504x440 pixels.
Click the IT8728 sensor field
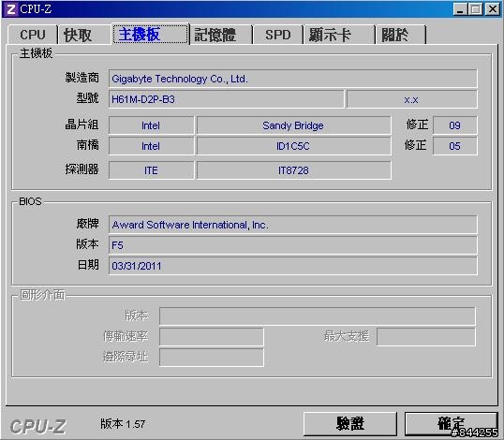[x=294, y=170]
